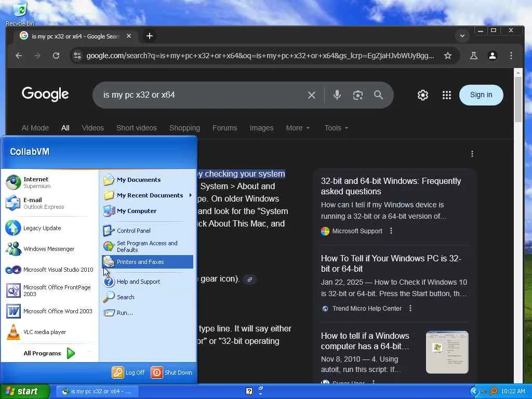Switch to Forums results tab
Viewport: 532px width, 399px height.
(224, 128)
